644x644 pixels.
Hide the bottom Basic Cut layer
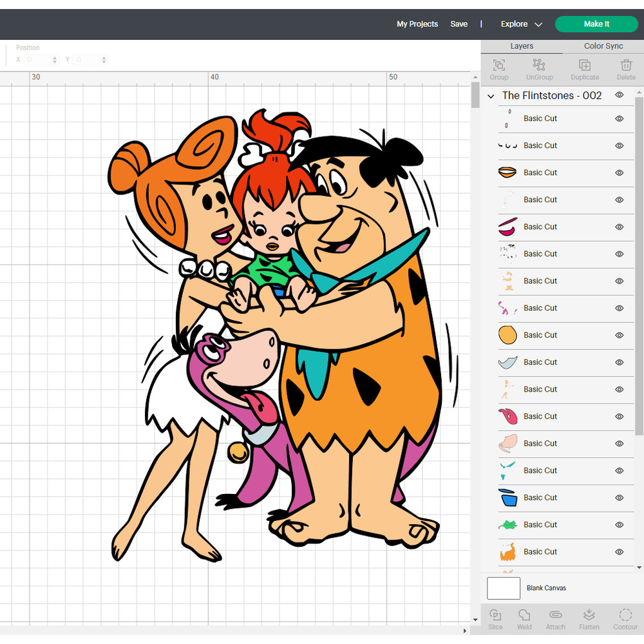(619, 552)
